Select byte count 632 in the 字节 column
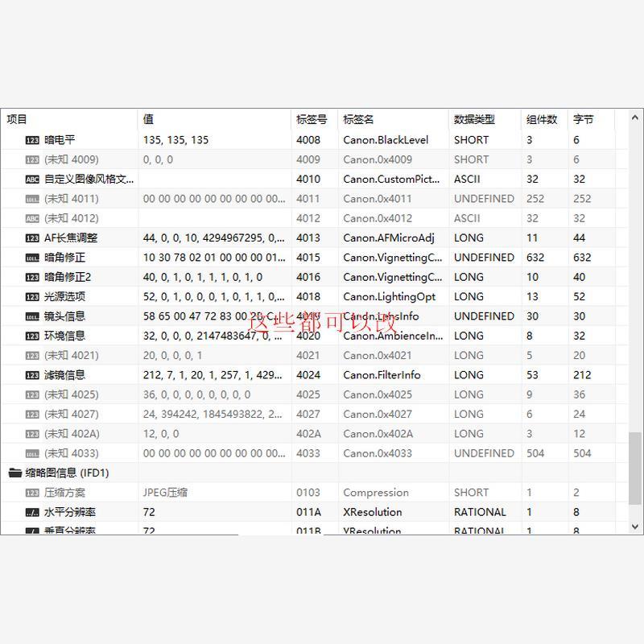The image size is (644, 644). pyautogui.click(x=582, y=258)
